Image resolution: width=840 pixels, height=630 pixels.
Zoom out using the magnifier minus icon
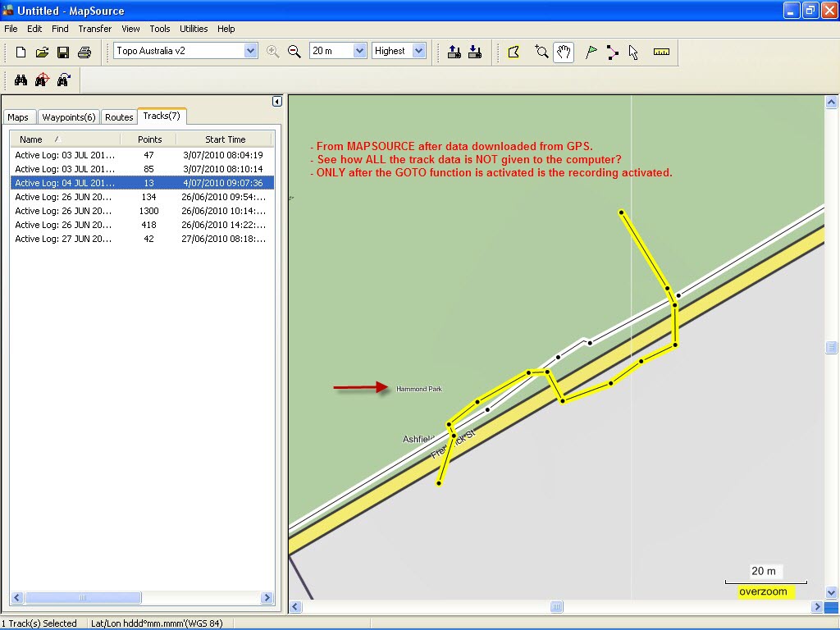pos(294,52)
